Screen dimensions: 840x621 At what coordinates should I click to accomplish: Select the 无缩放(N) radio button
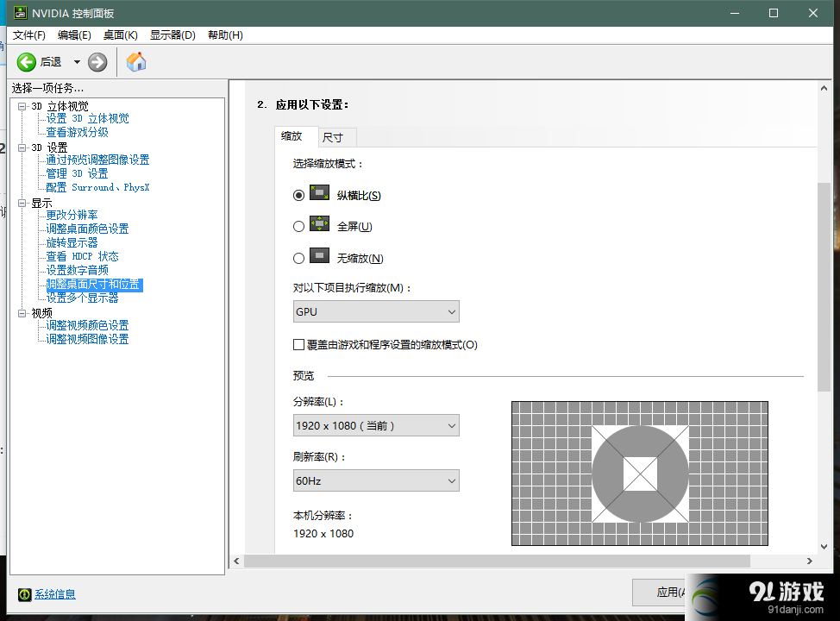(299, 258)
